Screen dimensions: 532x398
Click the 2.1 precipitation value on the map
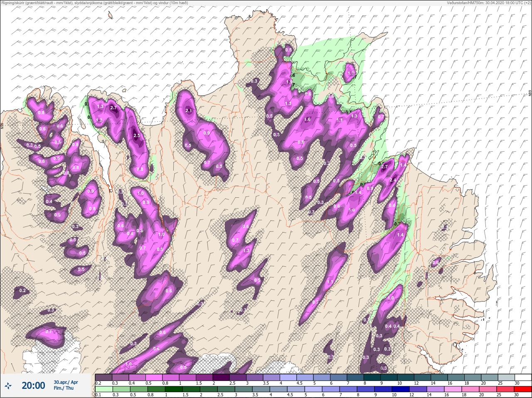click(x=189, y=111)
